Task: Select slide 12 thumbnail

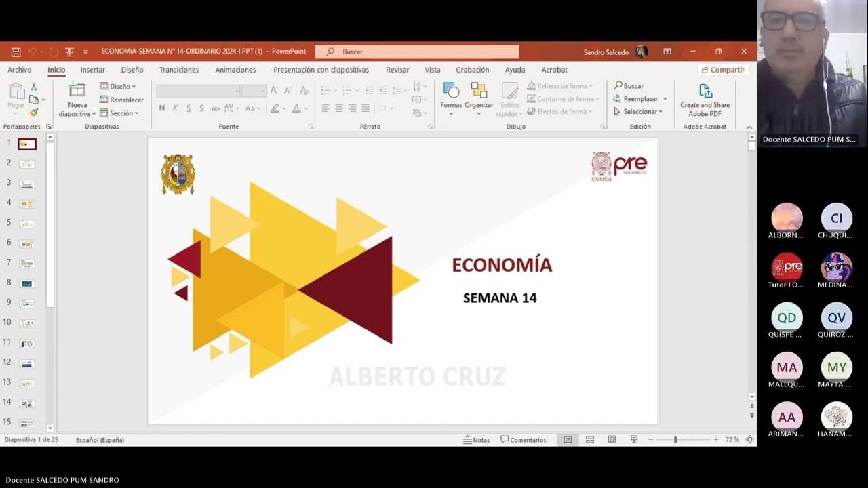Action: (x=27, y=363)
